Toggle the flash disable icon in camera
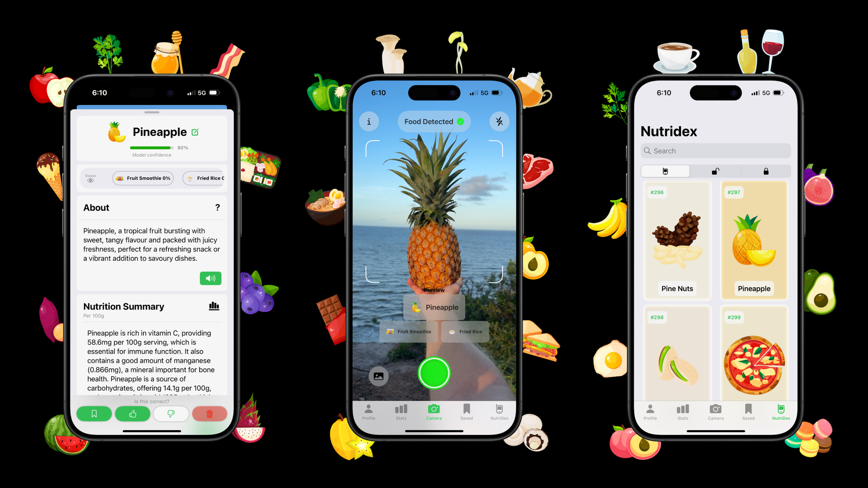The width and height of the screenshot is (868, 488). 500,121
